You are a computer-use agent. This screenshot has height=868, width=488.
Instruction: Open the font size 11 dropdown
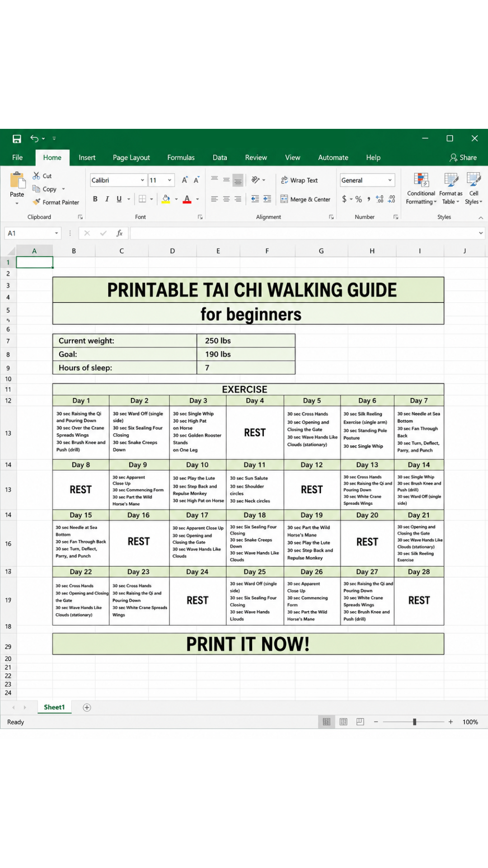(x=170, y=180)
